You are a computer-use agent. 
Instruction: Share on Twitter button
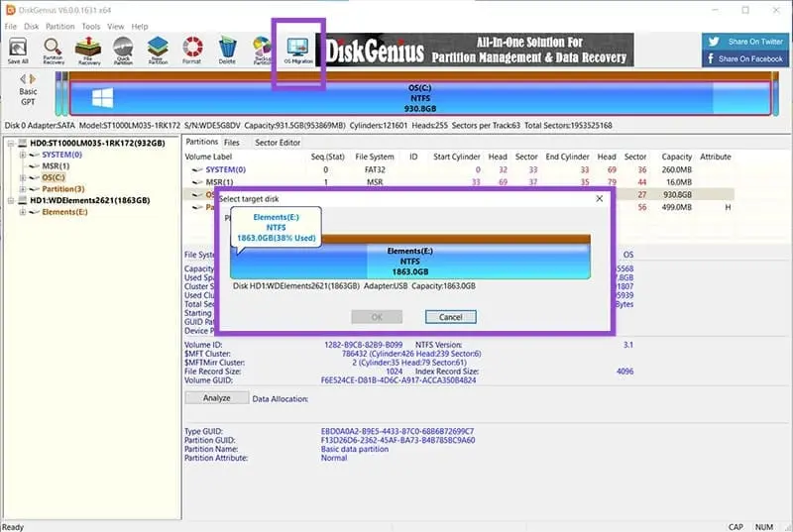click(x=744, y=42)
